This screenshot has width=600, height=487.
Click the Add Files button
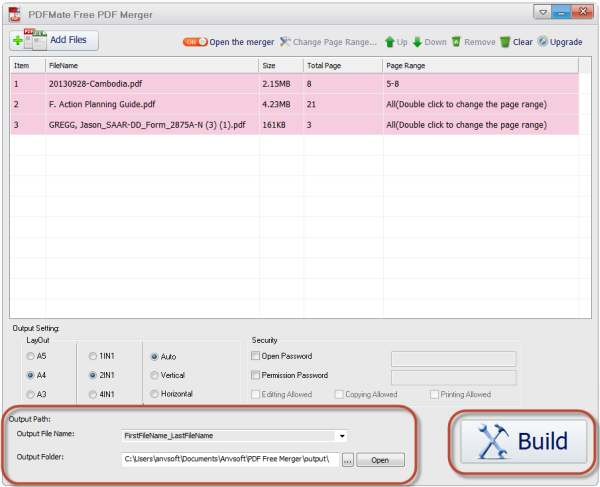(x=54, y=40)
